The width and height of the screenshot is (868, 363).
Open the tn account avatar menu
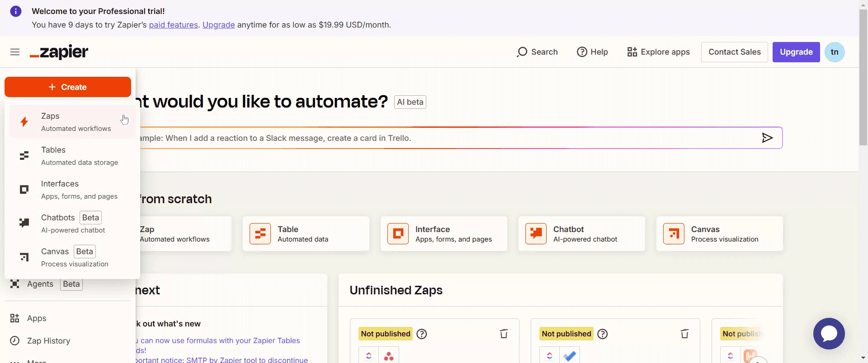835,52
